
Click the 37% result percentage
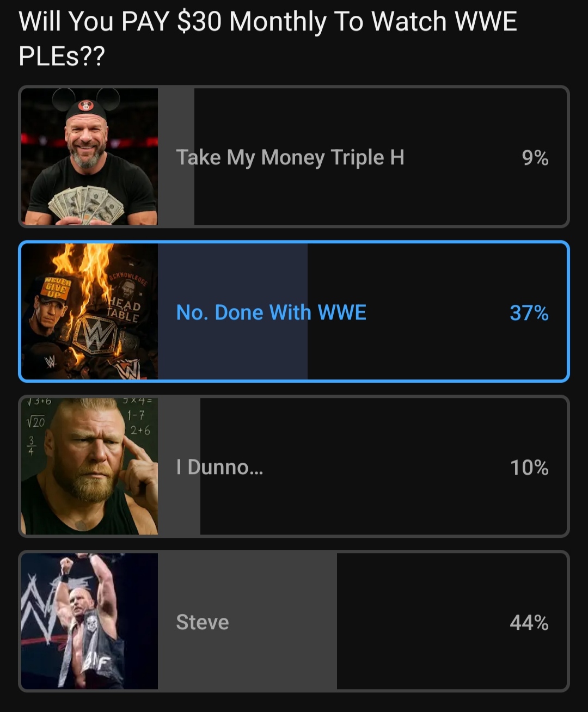[x=529, y=313]
